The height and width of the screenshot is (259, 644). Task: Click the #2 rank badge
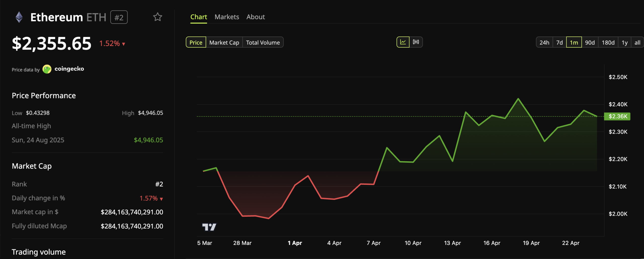point(119,17)
